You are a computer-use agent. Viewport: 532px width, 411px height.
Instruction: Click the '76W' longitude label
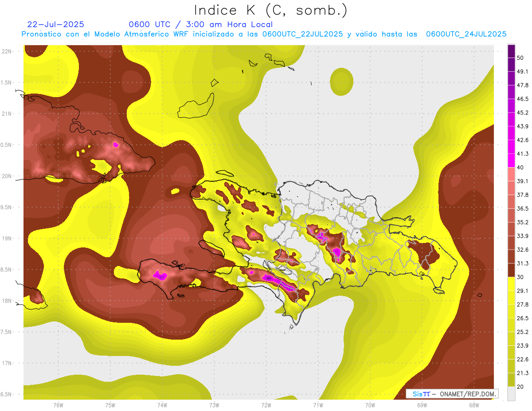[58, 405]
